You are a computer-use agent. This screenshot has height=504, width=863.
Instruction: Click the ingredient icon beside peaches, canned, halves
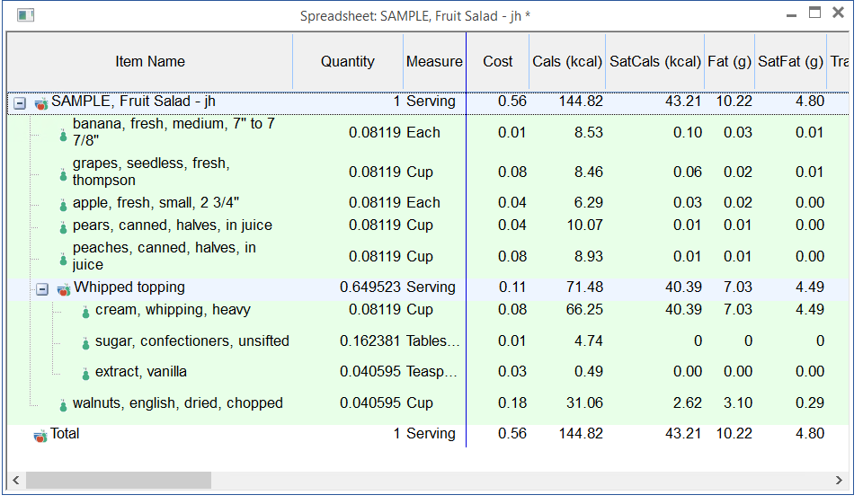click(x=63, y=259)
